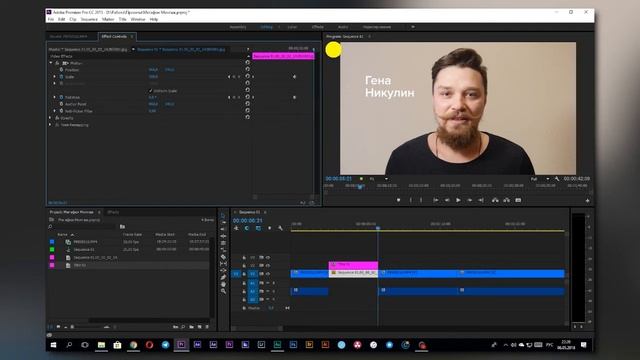This screenshot has width=640, height=360.
Task: Step back one frame in Program monitor
Action: point(447,200)
